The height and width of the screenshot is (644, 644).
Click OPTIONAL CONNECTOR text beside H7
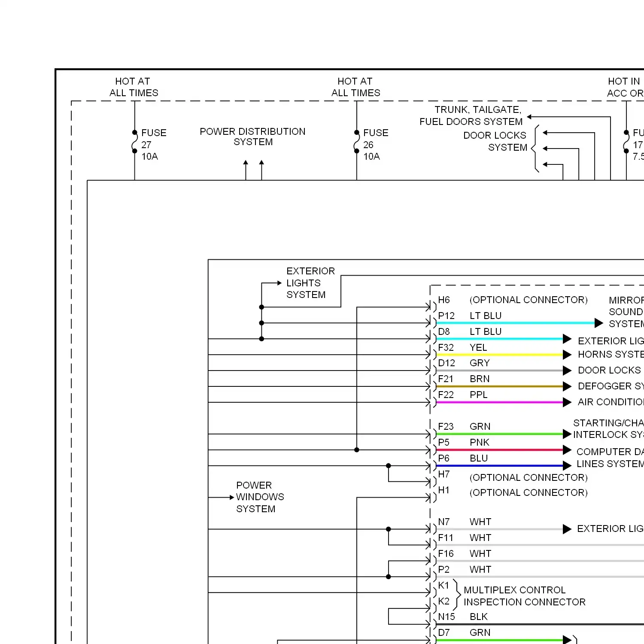(529, 477)
